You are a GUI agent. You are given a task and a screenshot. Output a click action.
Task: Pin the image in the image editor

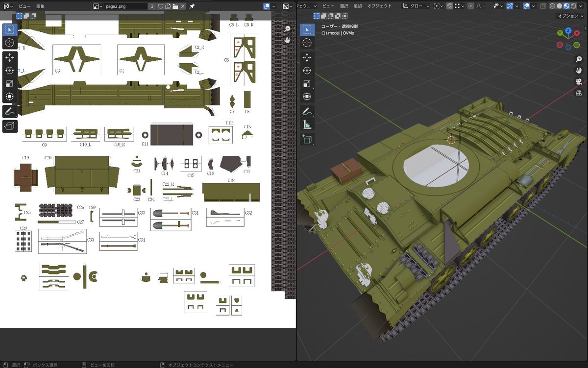point(192,6)
